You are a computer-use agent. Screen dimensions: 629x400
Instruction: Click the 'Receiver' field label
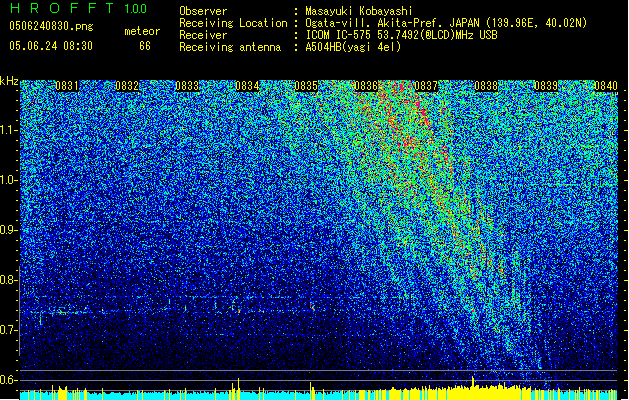coord(203,35)
